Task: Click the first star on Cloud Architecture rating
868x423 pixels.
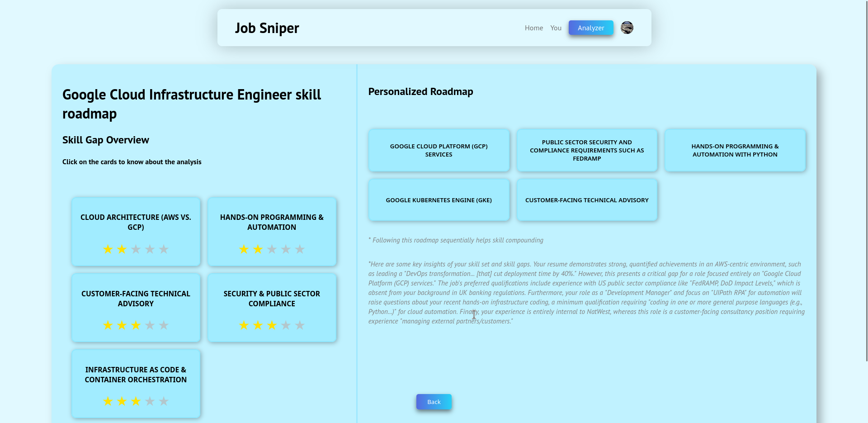Action: click(x=108, y=249)
